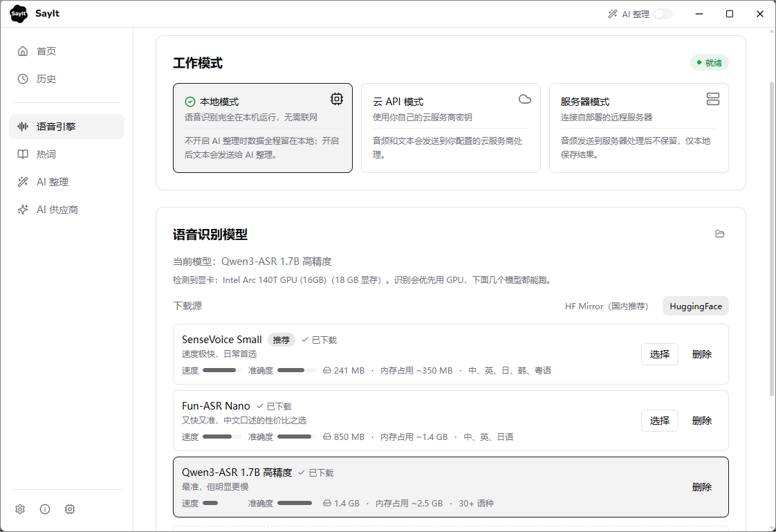Open the 历史 history page
776x532 pixels.
(67, 79)
